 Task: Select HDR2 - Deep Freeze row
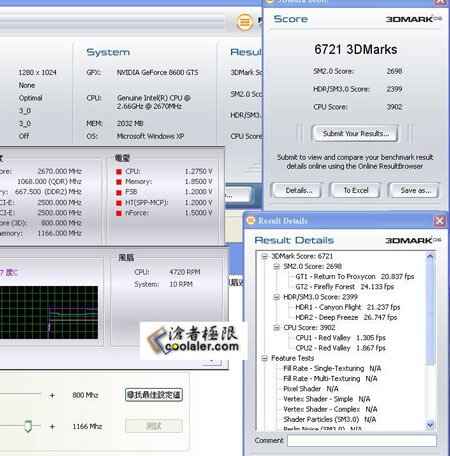click(346, 317)
